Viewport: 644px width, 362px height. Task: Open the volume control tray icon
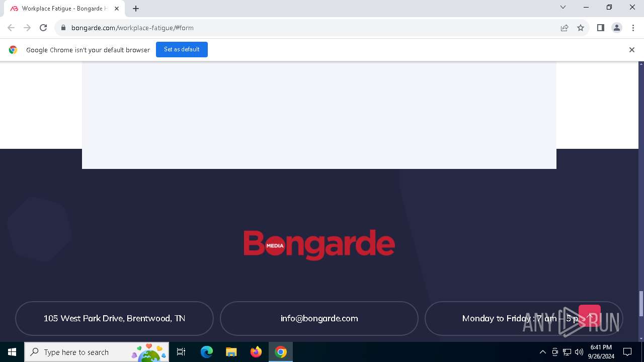point(579,352)
